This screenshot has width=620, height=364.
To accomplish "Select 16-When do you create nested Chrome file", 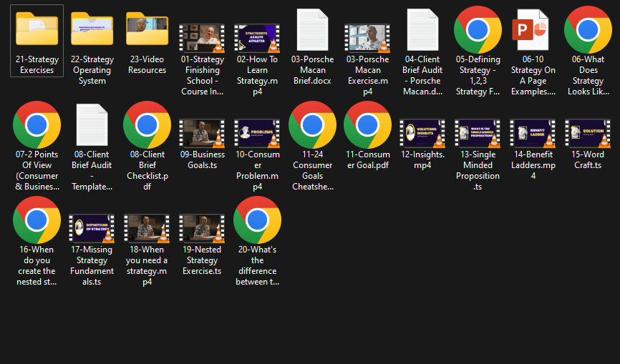I will pos(37,220).
